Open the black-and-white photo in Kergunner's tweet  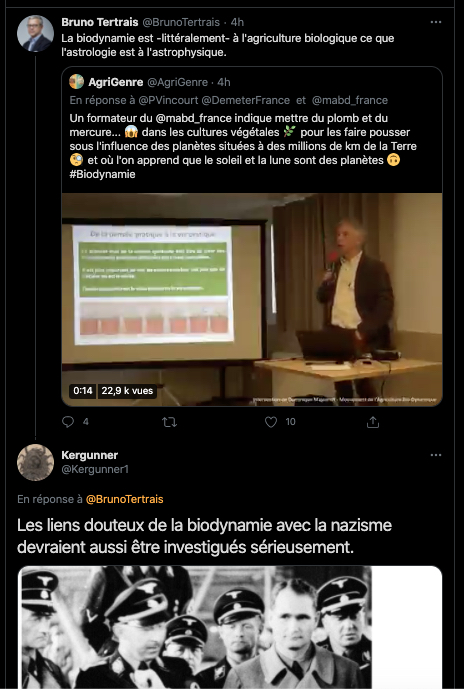click(195, 627)
